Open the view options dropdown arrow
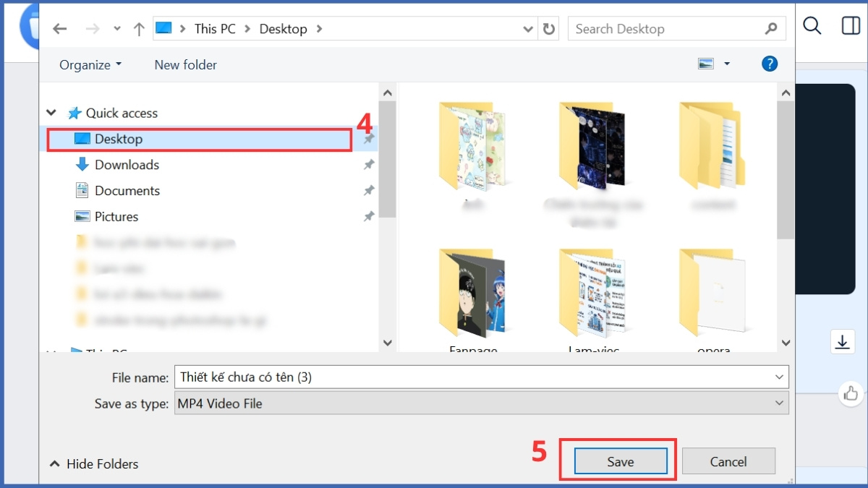 [727, 64]
